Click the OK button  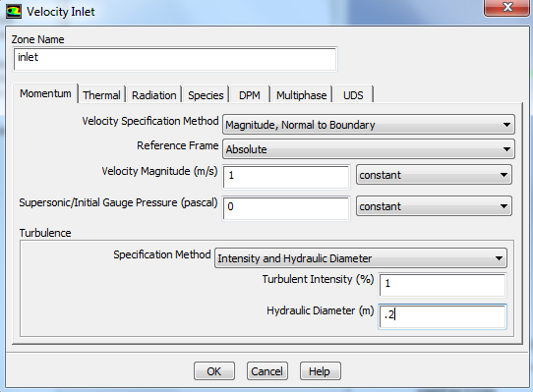(214, 371)
